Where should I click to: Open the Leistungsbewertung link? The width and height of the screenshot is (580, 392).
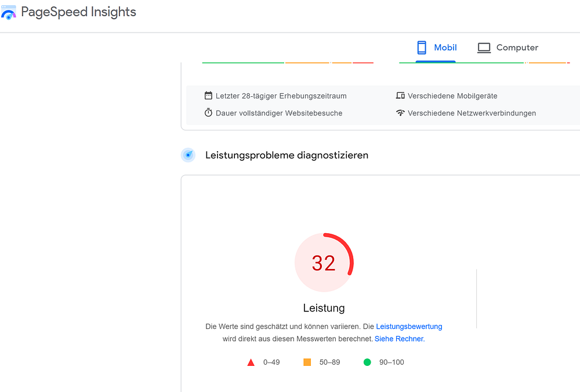coord(409,326)
